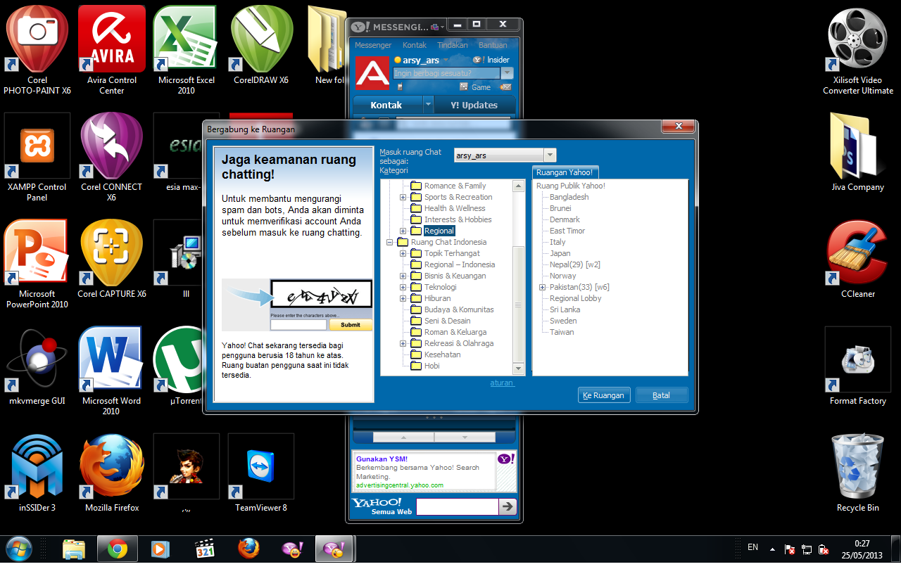Open Media Player Classic taskbar icon
Viewport: 901px width, 588px height.
[204, 549]
